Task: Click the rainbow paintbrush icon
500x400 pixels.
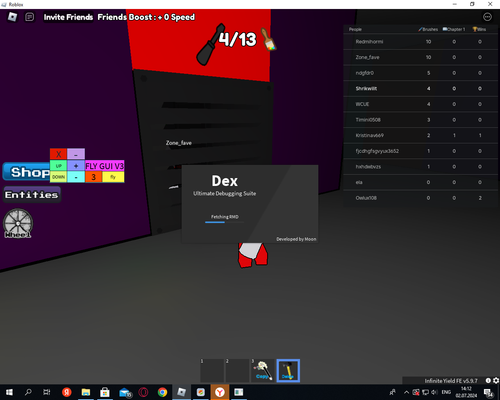Action: (269, 39)
